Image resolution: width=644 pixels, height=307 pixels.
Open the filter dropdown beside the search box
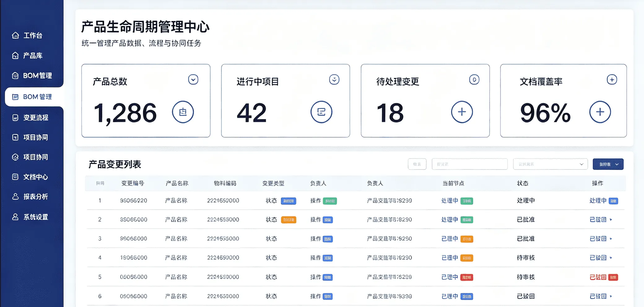click(x=550, y=164)
